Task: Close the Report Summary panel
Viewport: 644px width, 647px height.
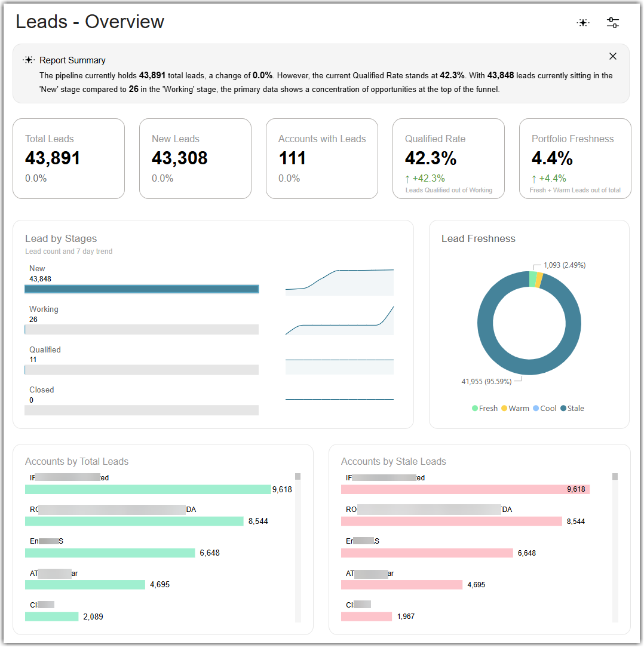Action: click(x=613, y=56)
